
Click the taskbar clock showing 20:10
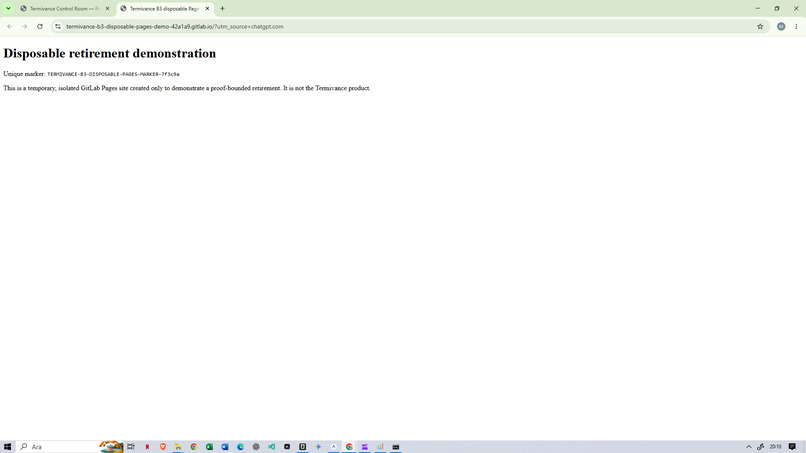[775, 447]
